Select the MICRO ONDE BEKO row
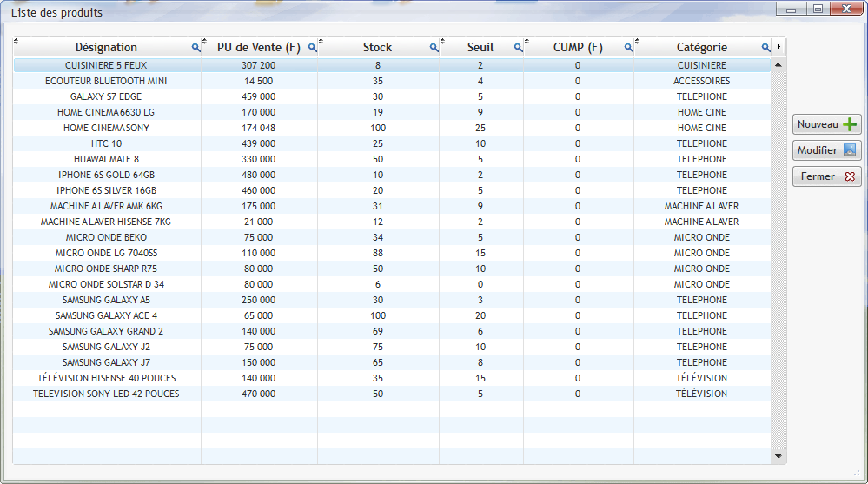 pos(106,237)
